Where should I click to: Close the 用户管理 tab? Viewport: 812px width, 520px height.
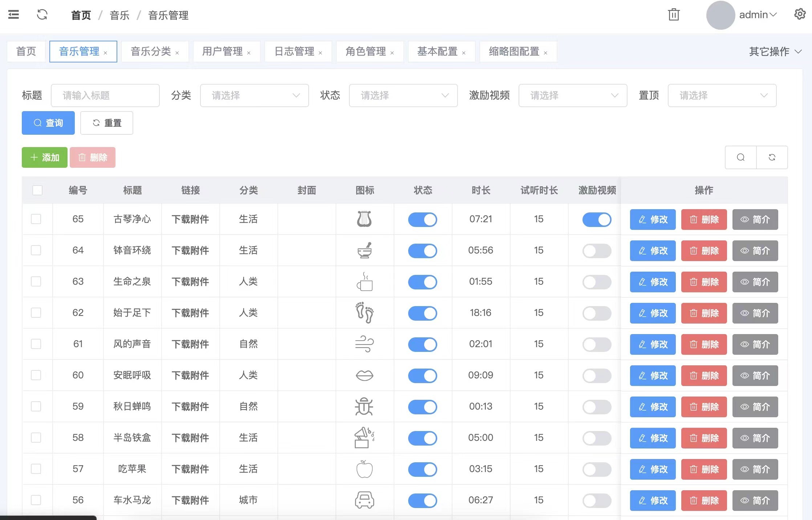coord(249,53)
